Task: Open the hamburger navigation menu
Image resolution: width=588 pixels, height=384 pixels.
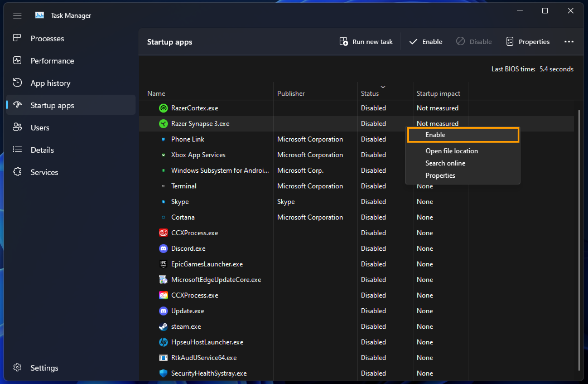Action: (x=17, y=16)
